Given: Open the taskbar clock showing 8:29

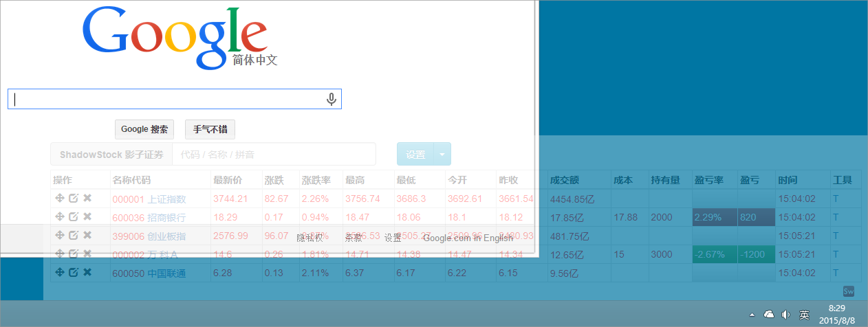Looking at the screenshot, I should tap(837, 315).
